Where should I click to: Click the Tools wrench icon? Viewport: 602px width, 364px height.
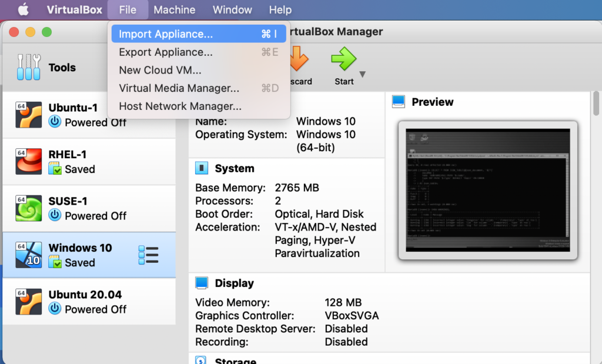[29, 67]
